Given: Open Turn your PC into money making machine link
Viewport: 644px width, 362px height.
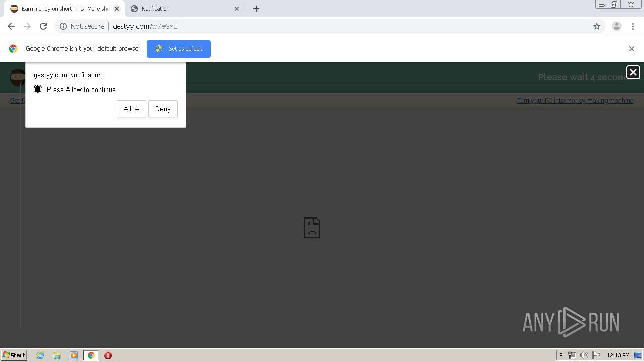Looking at the screenshot, I should [575, 100].
